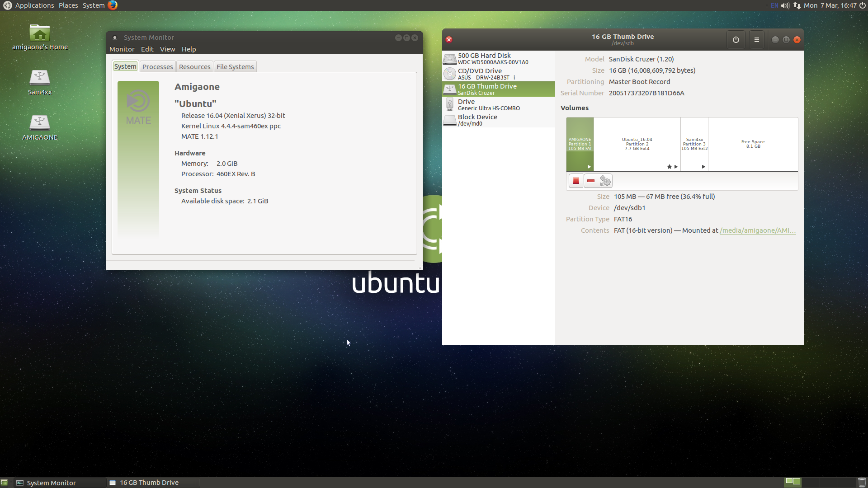Click the unmount (stop) partition button
This screenshot has width=868, height=488.
(576, 181)
